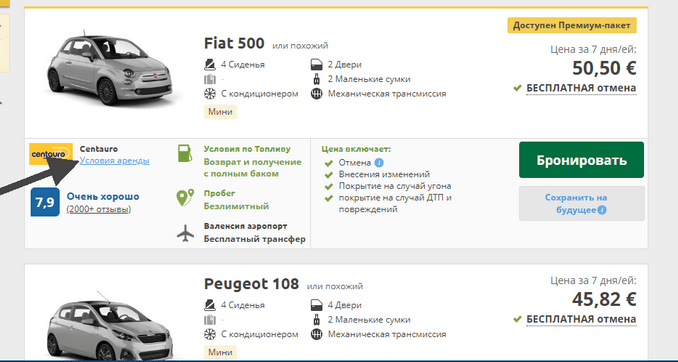
Task: Click the Мини category tag for Peugeot 108
Action: (221, 352)
